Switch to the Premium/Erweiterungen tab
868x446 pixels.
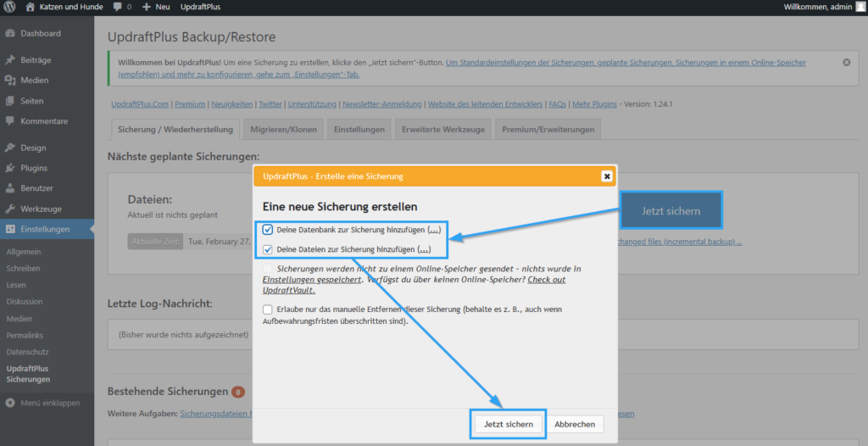pos(548,129)
